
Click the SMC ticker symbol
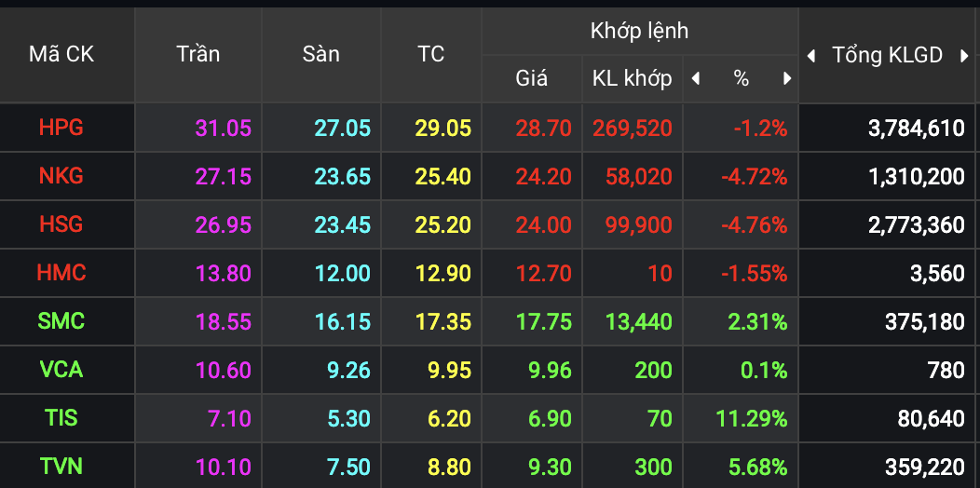(61, 321)
